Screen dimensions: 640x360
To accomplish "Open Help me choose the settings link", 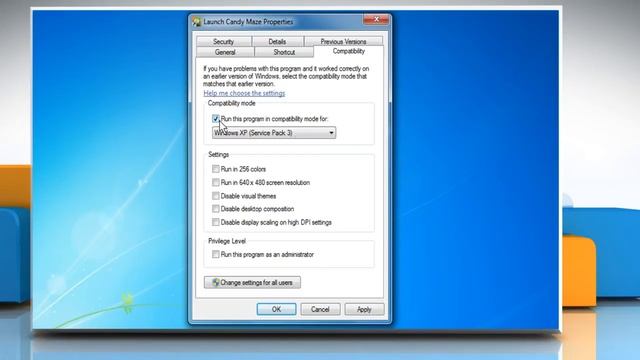I will [x=244, y=93].
